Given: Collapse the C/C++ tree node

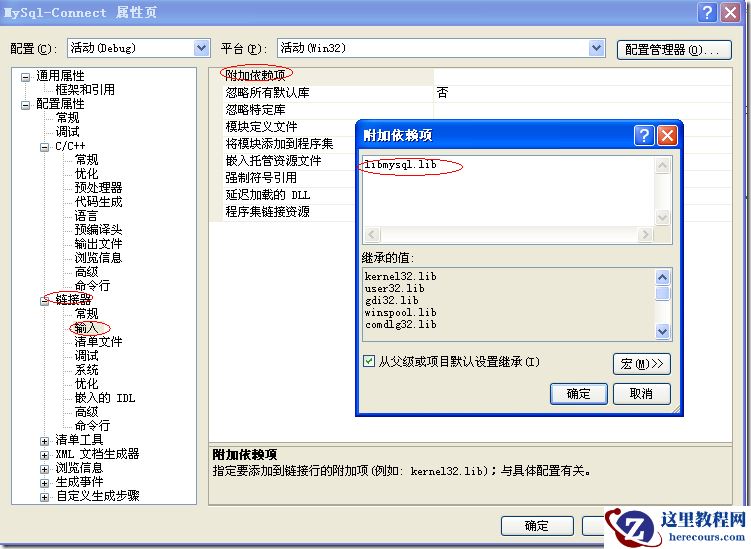Looking at the screenshot, I should (45, 147).
